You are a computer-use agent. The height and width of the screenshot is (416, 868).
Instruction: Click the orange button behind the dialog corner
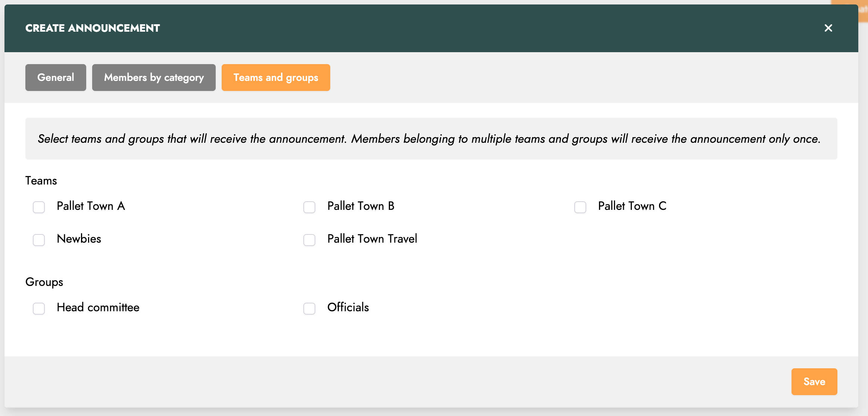[863, 11]
